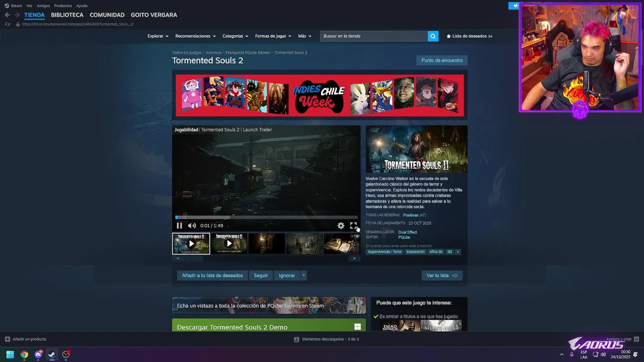Open the downloads status icon
This screenshot has height=362, width=644.
(296, 339)
